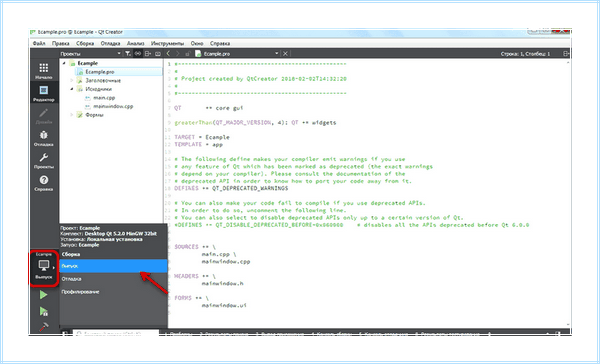600x364 pixels.
Task: Select the Заголовочные tree item
Action: [x=103, y=80]
